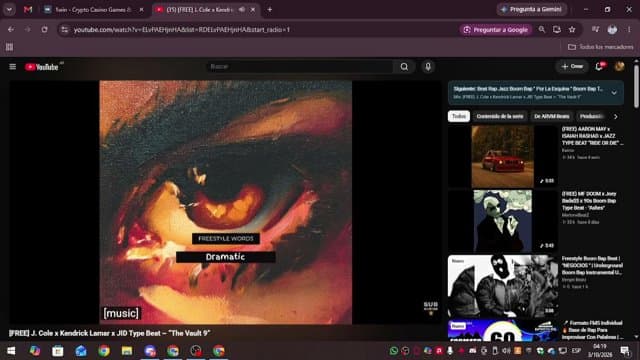Mute the audio of the YouTube tab
640x360 pixels.
[242, 9]
